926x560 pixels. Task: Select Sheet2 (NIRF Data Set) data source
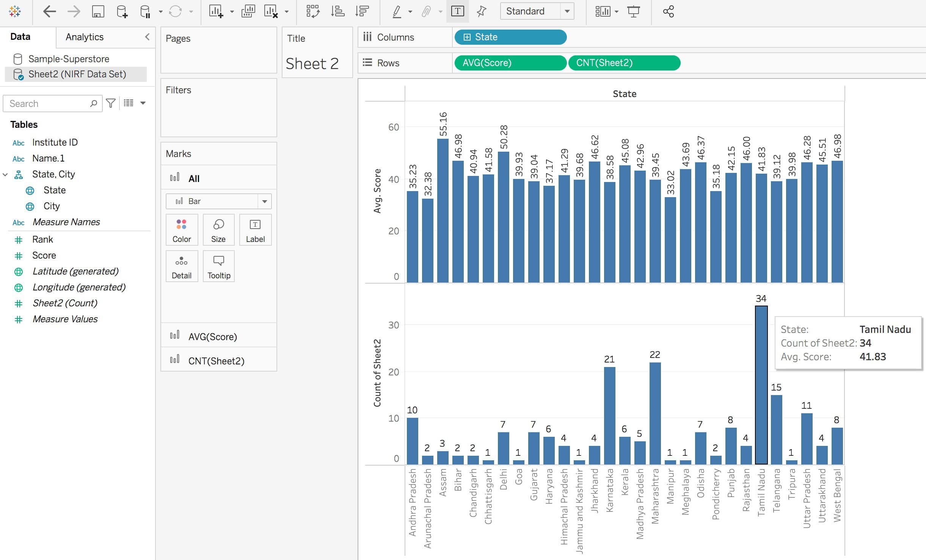(77, 74)
